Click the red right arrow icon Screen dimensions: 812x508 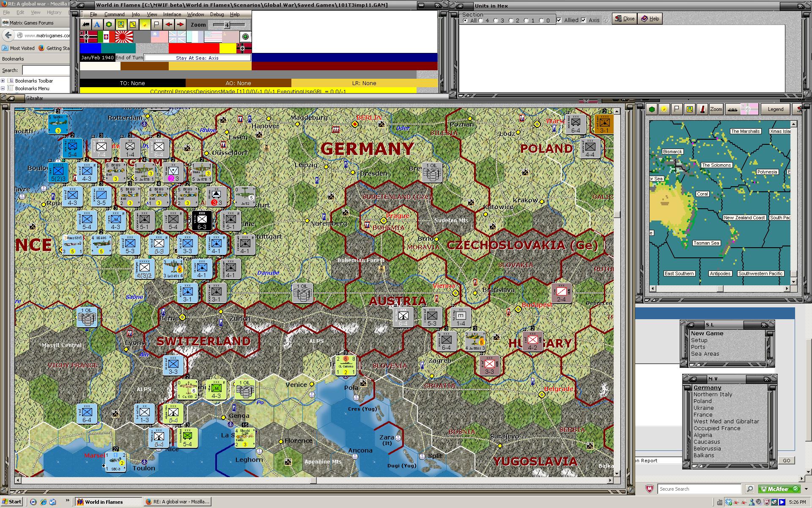[x=181, y=25]
